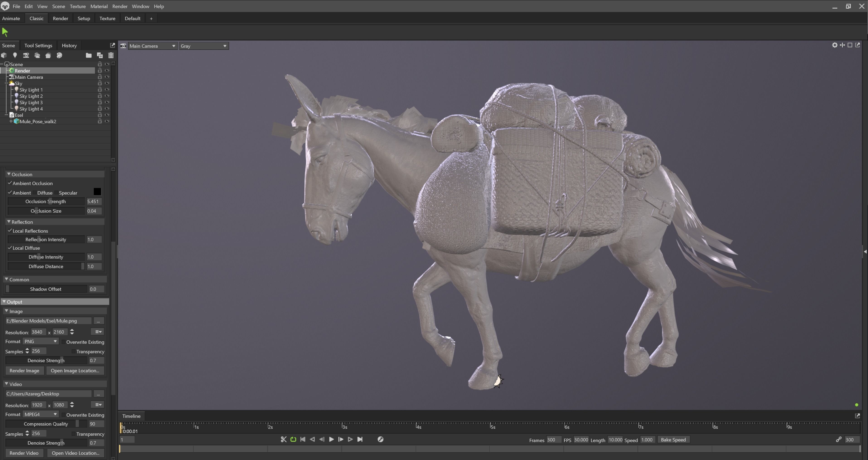Viewport: 868px width, 460px height.
Task: Enable Transparency in Image output
Action: coord(73,351)
